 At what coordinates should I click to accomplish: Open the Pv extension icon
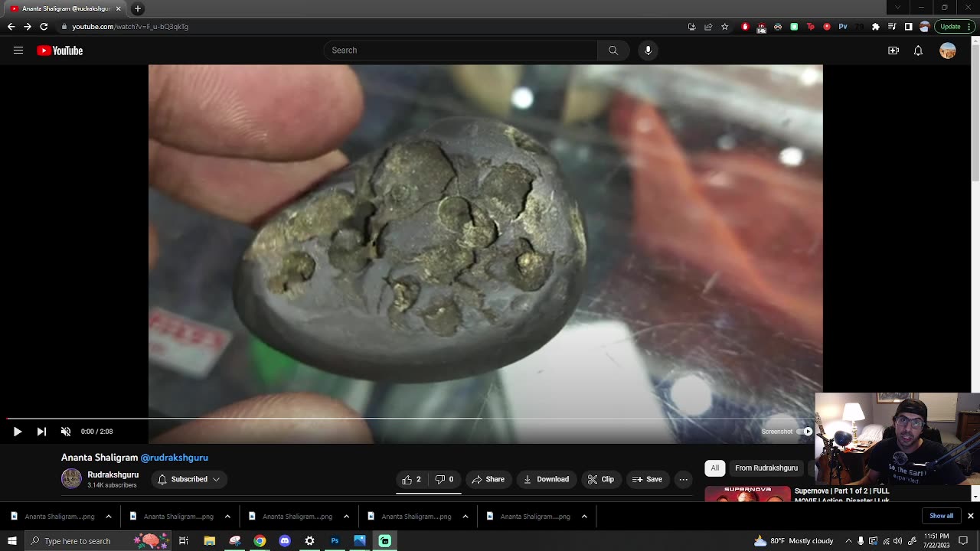(x=843, y=27)
